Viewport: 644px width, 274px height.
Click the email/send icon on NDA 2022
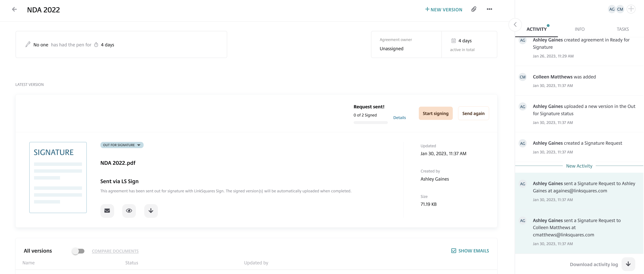tap(107, 211)
